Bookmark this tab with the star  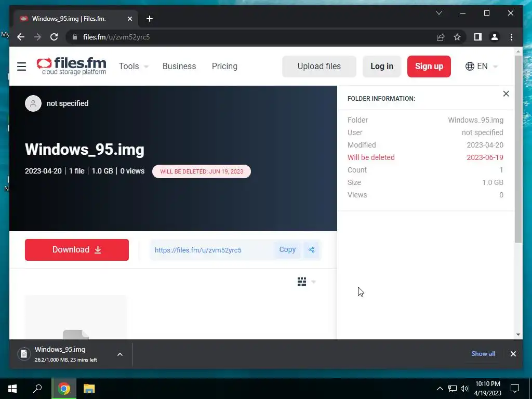(x=457, y=37)
